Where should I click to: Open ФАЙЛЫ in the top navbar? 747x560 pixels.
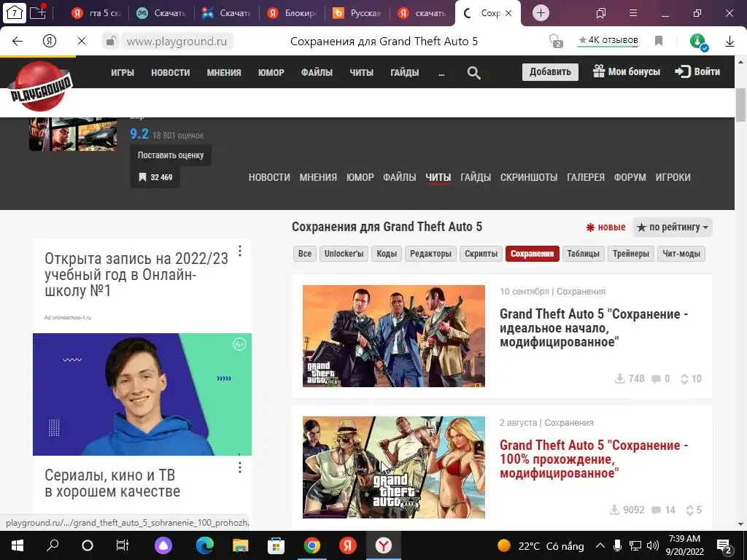point(317,72)
